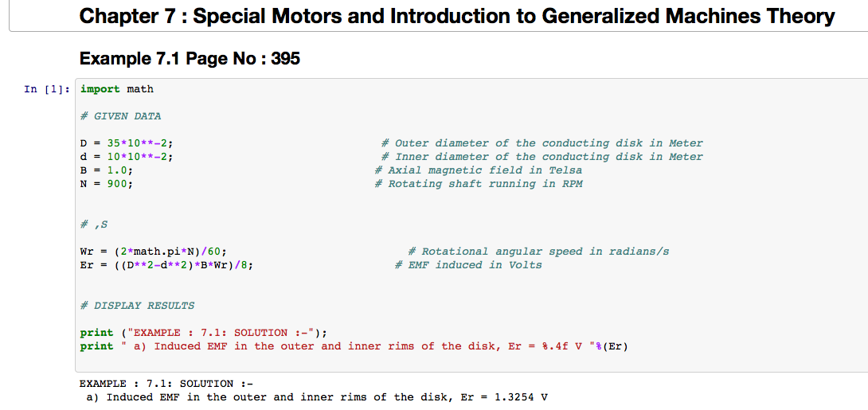Click the Chapter 7 heading title

tap(457, 17)
